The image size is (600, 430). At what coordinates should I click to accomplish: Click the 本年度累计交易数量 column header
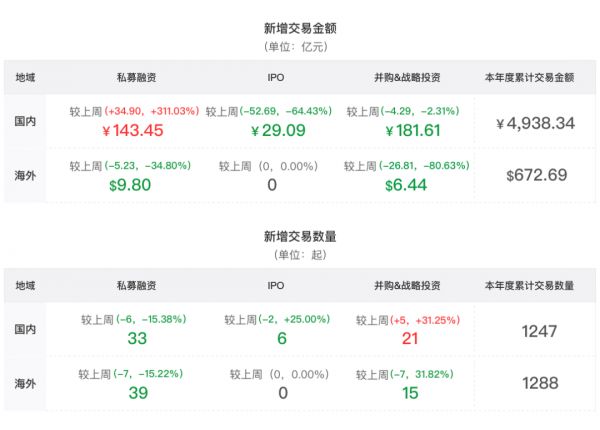pos(536,286)
